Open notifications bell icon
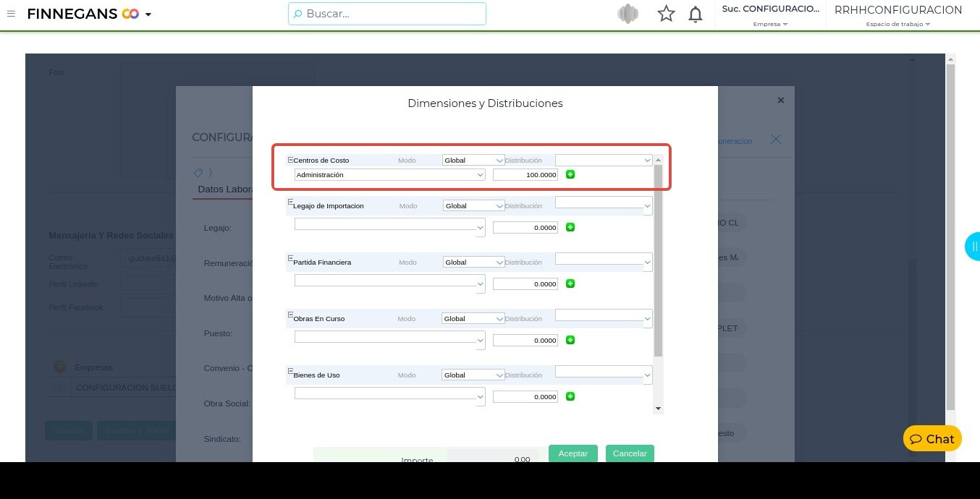Viewport: 980px width, 499px height. (696, 14)
